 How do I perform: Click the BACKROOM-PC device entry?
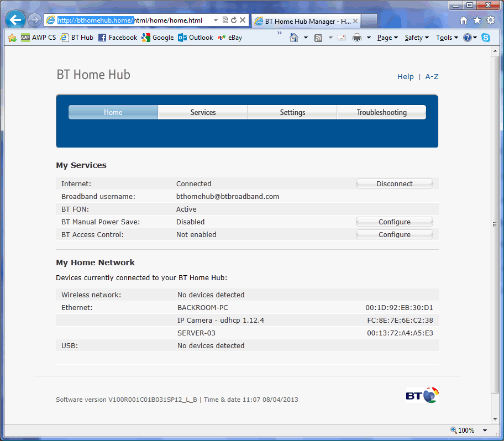coord(202,308)
